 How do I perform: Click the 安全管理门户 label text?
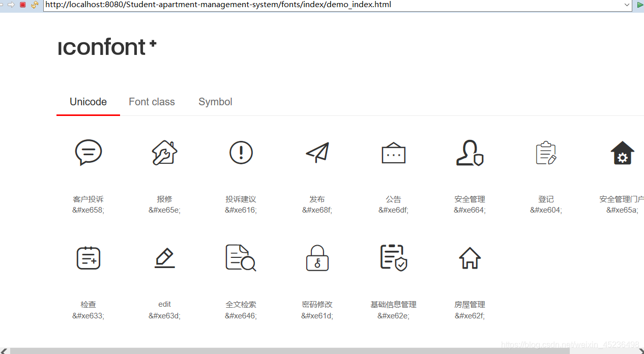click(622, 199)
